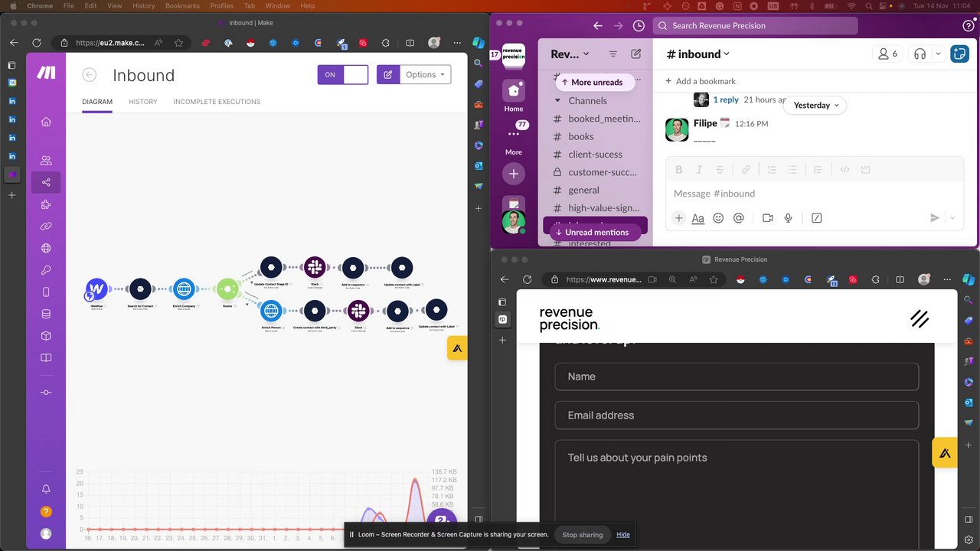Open Devices phone icon in Make sidebar
The height and width of the screenshot is (551, 980).
[46, 292]
